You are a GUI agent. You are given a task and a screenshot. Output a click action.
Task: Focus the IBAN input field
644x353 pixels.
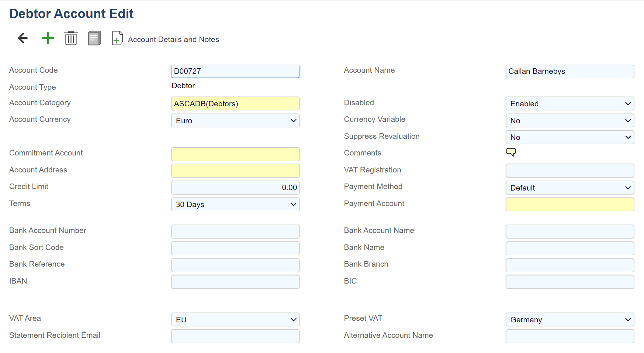235,282
